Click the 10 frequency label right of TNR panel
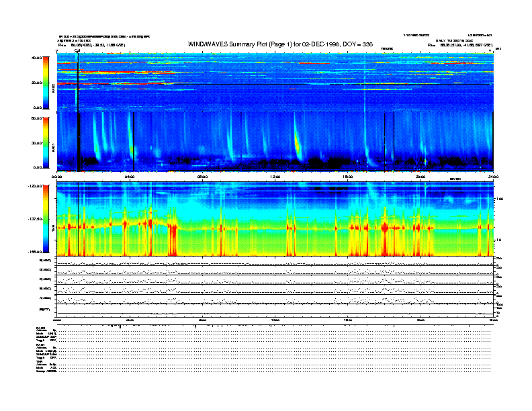Viewport: 532px width, 411px height. pyautogui.click(x=498, y=240)
